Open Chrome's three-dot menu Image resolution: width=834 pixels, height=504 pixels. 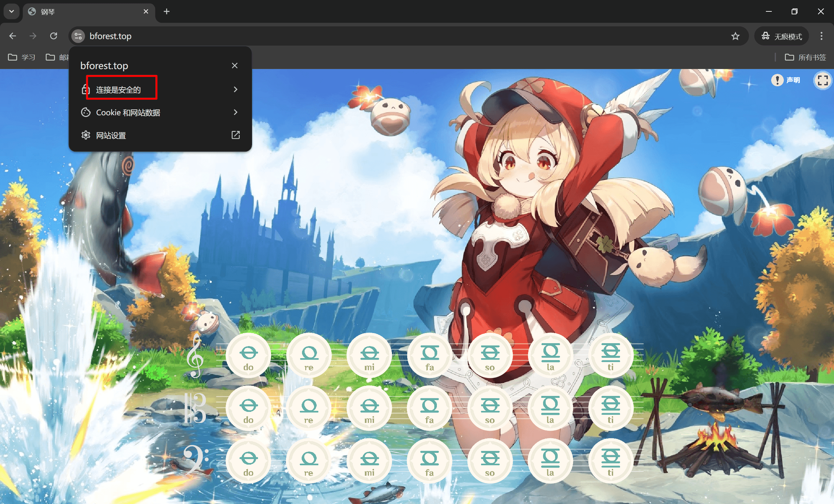(x=822, y=36)
